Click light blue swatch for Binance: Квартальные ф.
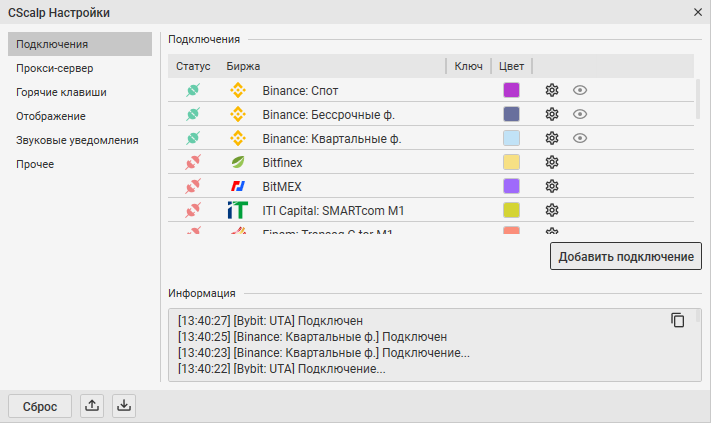711x423 pixels. [x=511, y=138]
